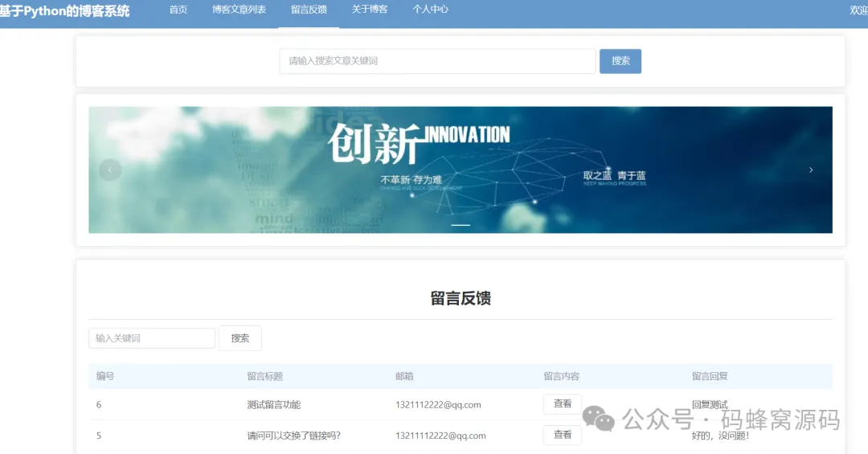Click the 留言内容 column header
Image resolution: width=868 pixels, height=454 pixels.
pyautogui.click(x=561, y=377)
